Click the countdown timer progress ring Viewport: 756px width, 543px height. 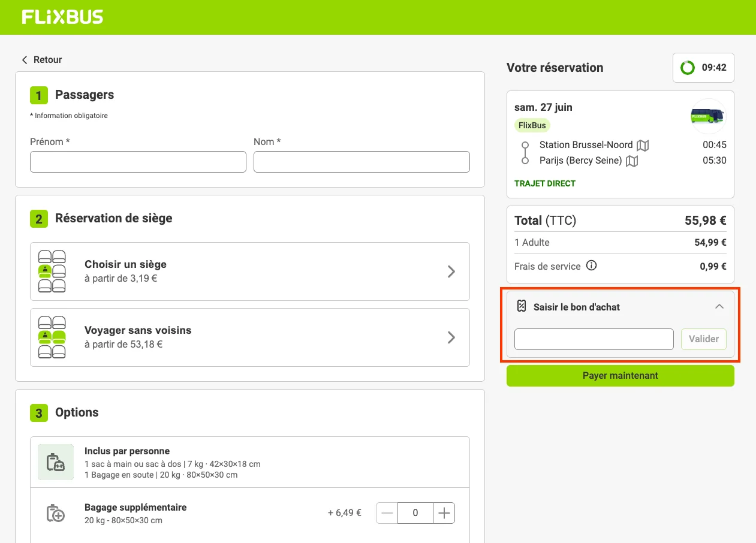pyautogui.click(x=688, y=68)
